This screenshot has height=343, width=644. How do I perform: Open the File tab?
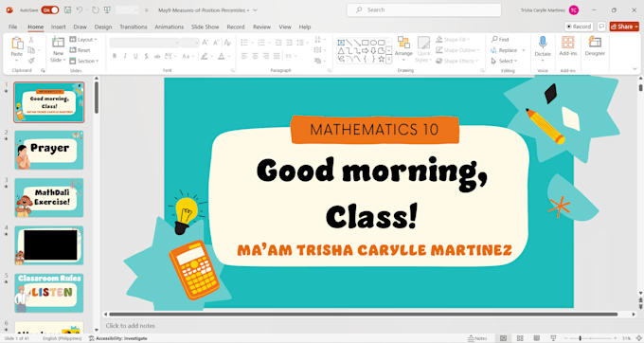coord(13,27)
